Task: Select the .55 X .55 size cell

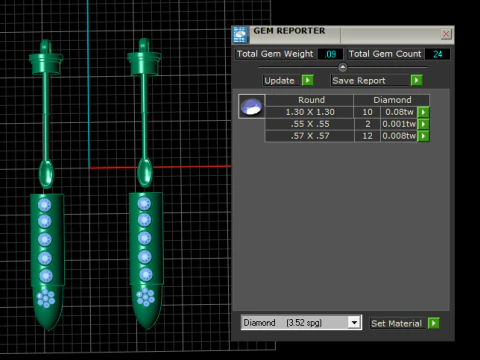Action: (310, 124)
